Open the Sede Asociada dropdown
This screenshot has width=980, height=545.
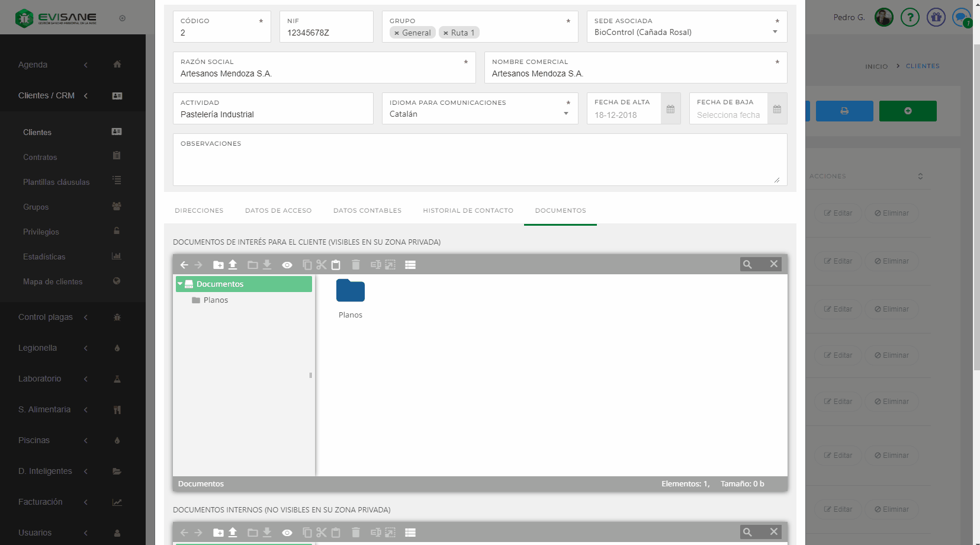pos(775,32)
